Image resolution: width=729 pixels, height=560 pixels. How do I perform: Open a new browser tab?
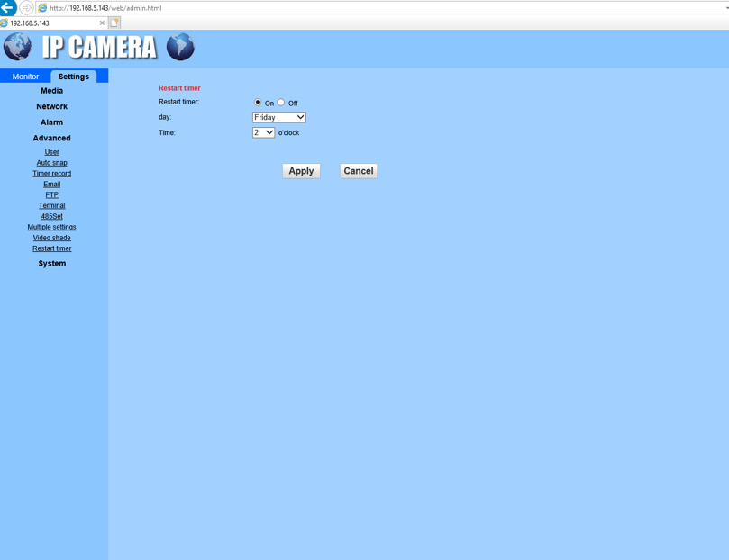point(114,23)
